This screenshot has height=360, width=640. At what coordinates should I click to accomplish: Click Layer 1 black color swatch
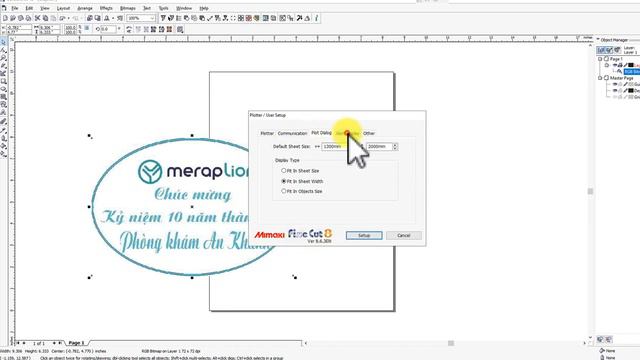[631, 65]
